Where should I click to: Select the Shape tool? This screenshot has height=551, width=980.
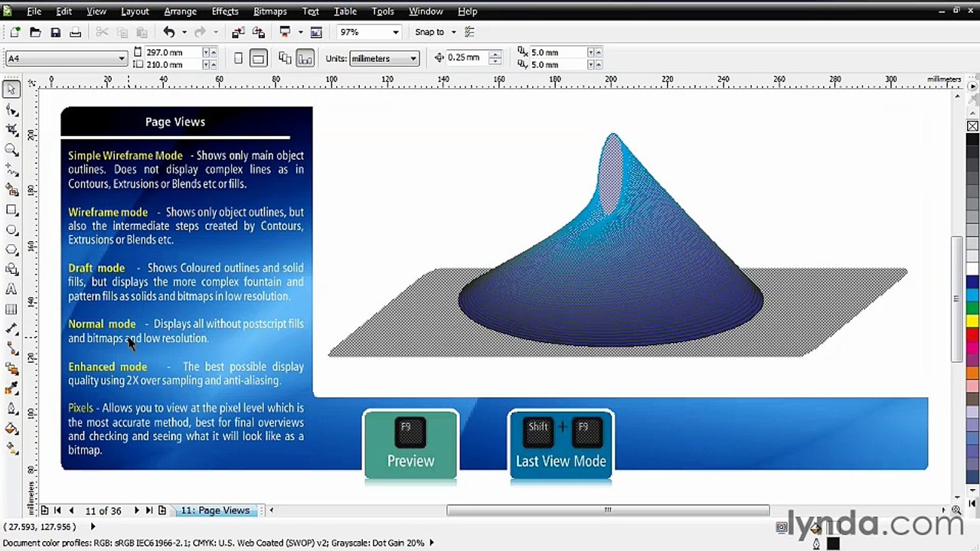point(11,109)
